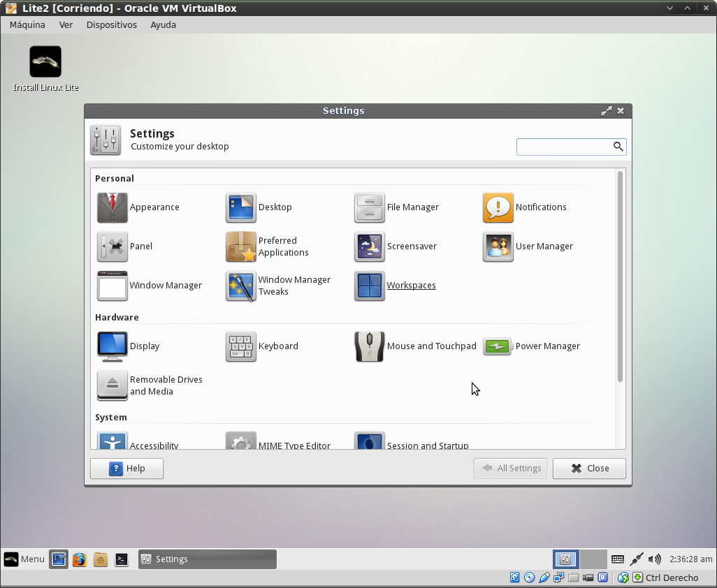
Task: Open the Display settings icon
Action: 113,346
